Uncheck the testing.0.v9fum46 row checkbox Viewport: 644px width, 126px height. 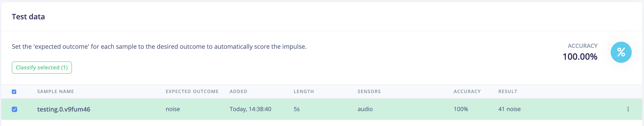click(x=14, y=109)
